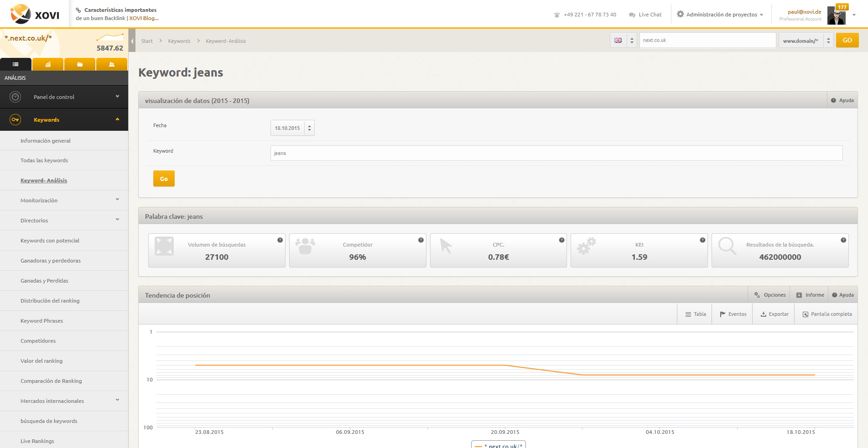868x448 pixels.
Task: Show help for Resultados de la búsqueda
Action: pyautogui.click(x=843, y=240)
